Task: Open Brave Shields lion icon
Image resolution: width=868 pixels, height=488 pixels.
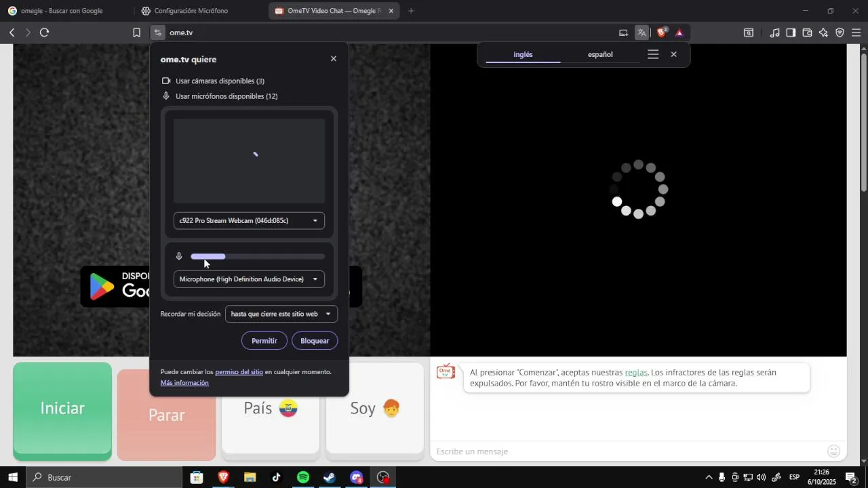Action: 662,33
